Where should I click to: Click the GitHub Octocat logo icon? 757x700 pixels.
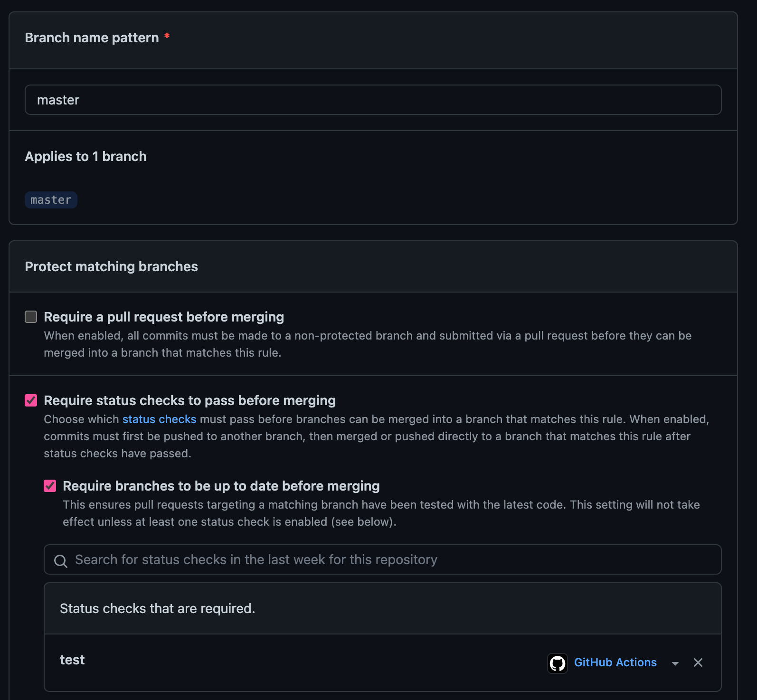(x=557, y=663)
